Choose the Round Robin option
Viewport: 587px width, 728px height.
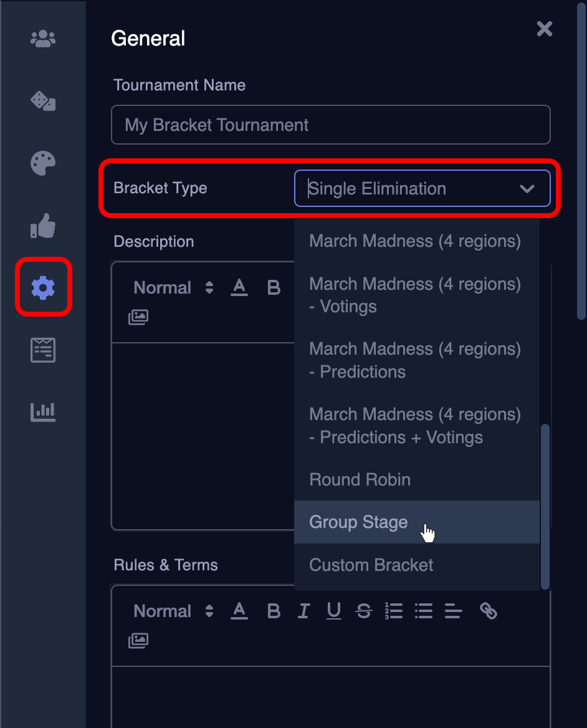360,479
